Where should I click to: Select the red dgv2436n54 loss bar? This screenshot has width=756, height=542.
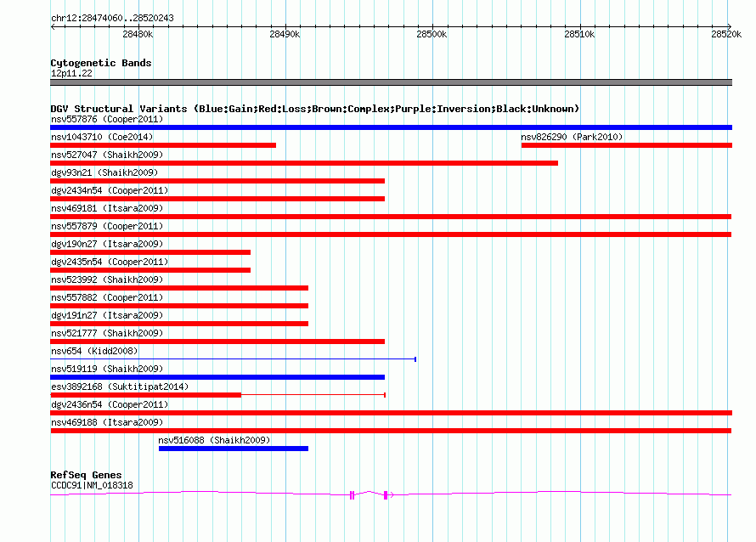click(x=391, y=413)
